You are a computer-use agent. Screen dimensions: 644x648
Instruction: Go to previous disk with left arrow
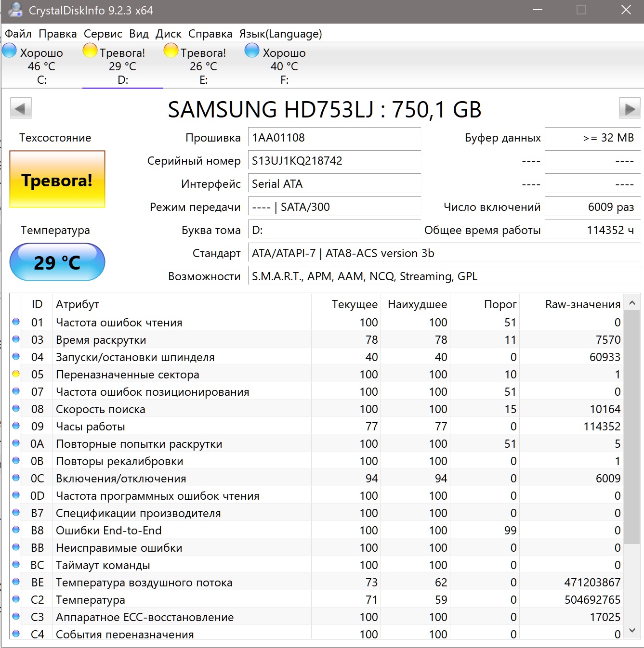tap(21, 108)
